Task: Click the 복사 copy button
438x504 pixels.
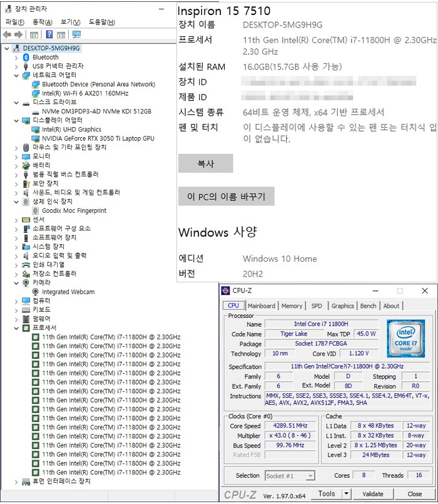Action: pos(206,163)
